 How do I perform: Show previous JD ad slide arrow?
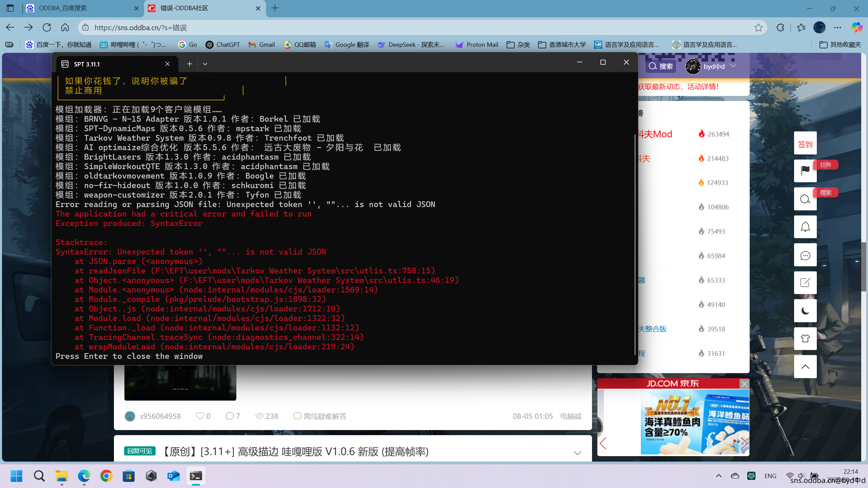[x=603, y=443]
